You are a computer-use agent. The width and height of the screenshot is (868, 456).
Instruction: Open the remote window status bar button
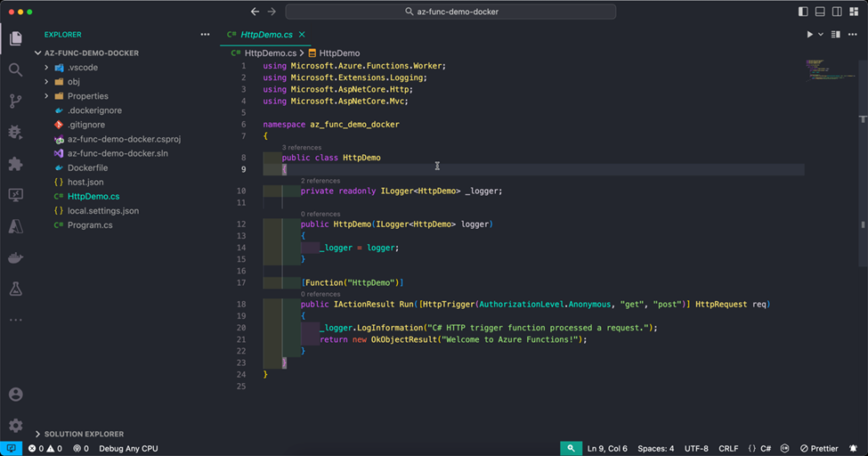(x=11, y=448)
